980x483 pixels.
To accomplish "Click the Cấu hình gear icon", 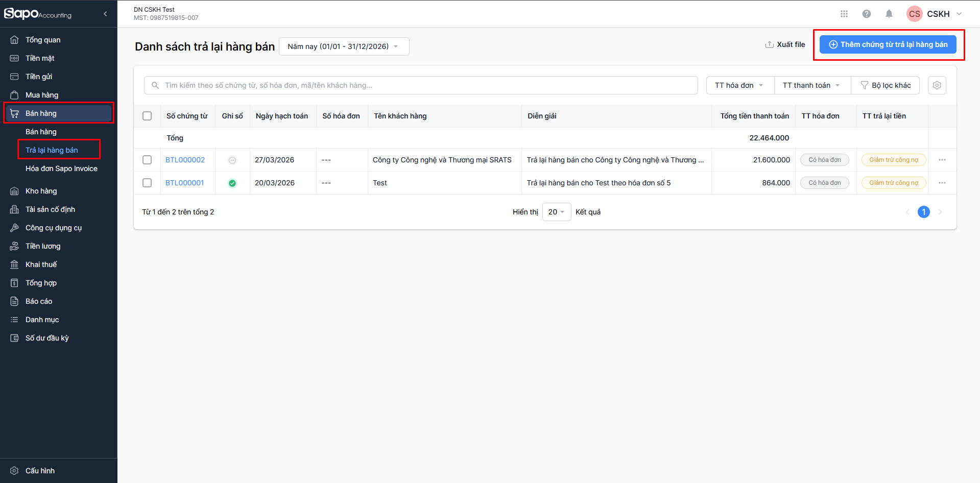I will click(x=14, y=471).
